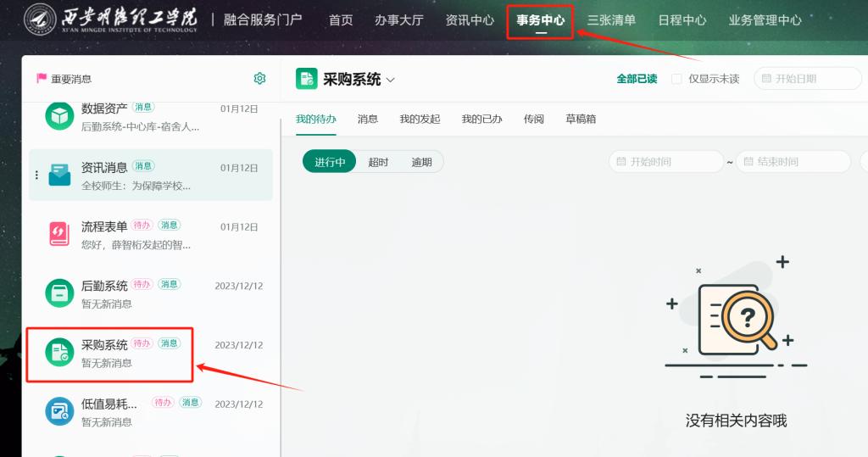This screenshot has width=868, height=457.
Task: Open 事务中心 in top navigation
Action: click(x=540, y=20)
